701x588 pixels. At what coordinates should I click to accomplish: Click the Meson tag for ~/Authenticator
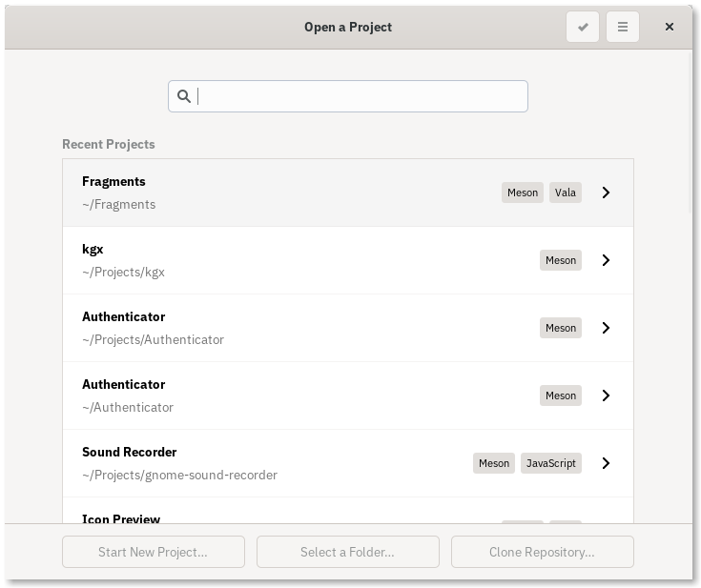[x=561, y=395]
